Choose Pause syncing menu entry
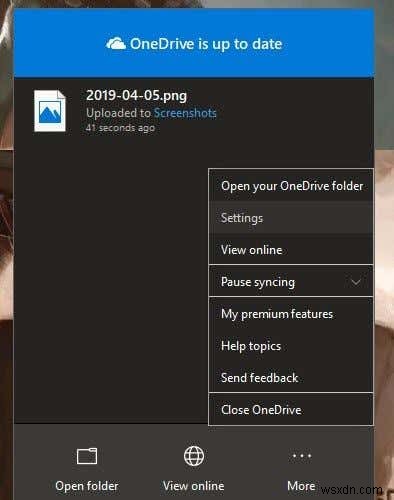Viewport: 394px width, 500px height. (291, 282)
